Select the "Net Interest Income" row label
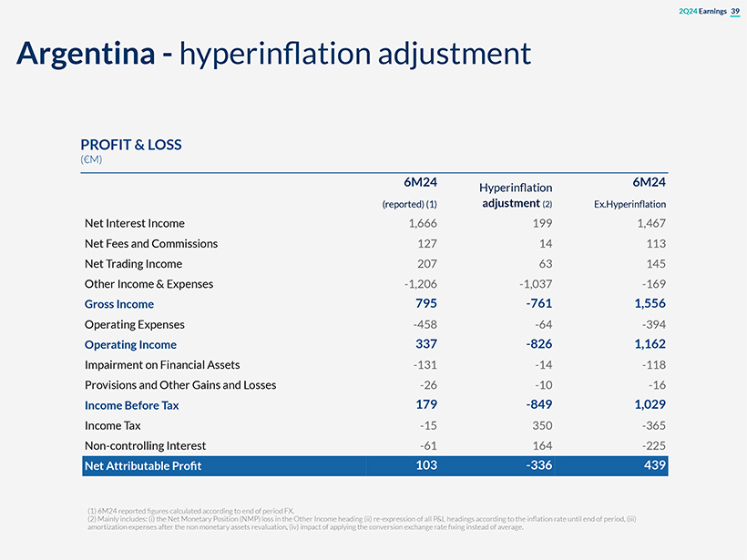The height and width of the screenshot is (560, 747). (x=134, y=223)
